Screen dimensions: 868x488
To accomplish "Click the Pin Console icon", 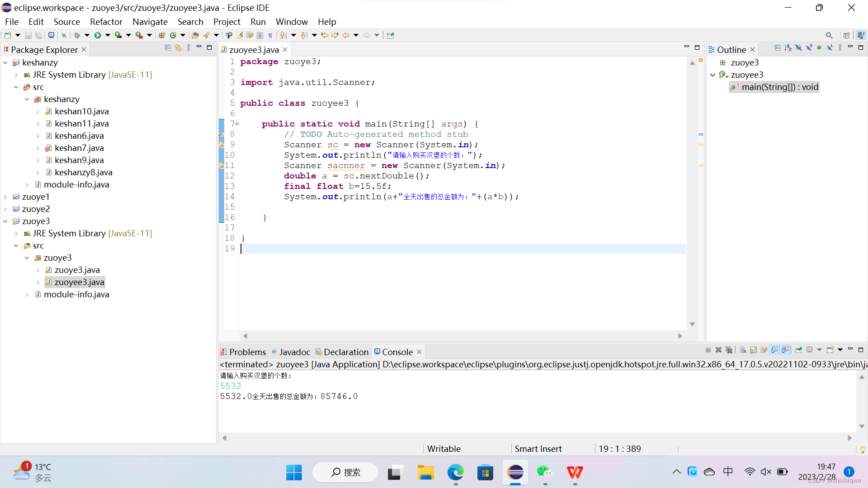I will pyautogui.click(x=798, y=350).
